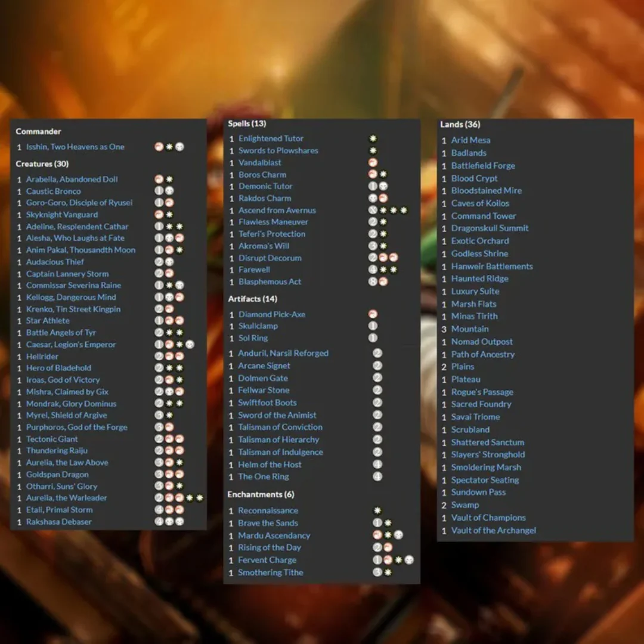
Task: Click black mana symbol beside Caustic Bronco
Action: click(x=169, y=191)
